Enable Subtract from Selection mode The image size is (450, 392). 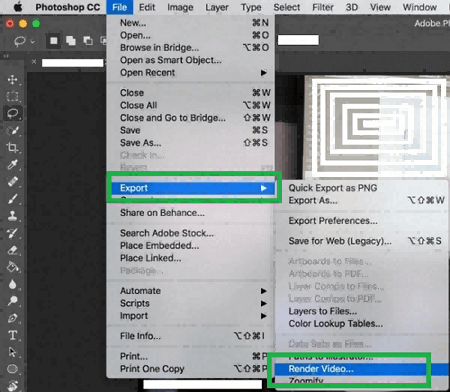[88, 41]
